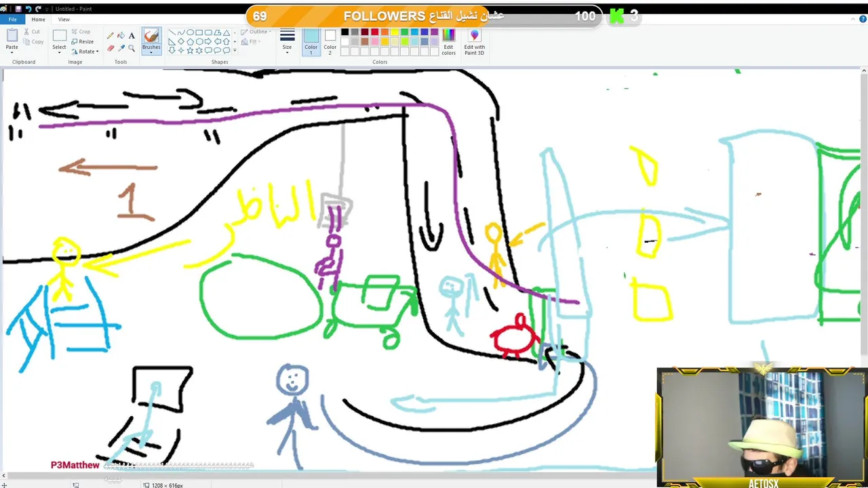
Task: Choose the Line shape
Action: [172, 33]
